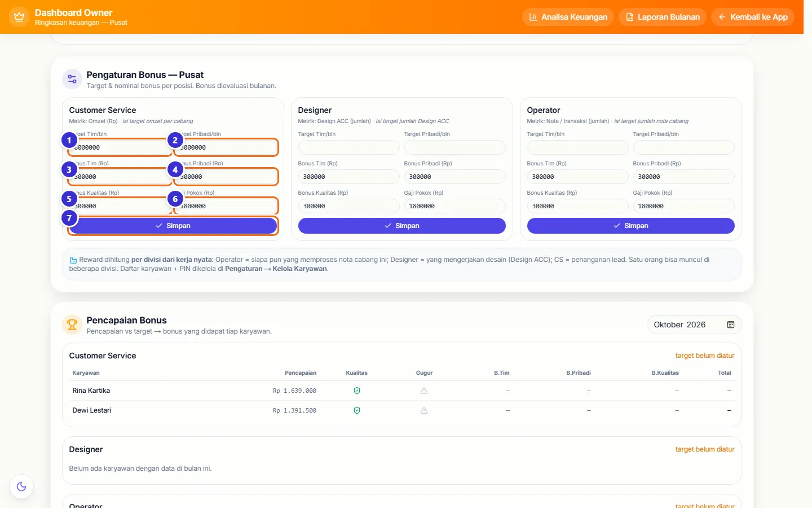
Task: Click the info icon before Reward dihitung note
Action: [73, 260]
